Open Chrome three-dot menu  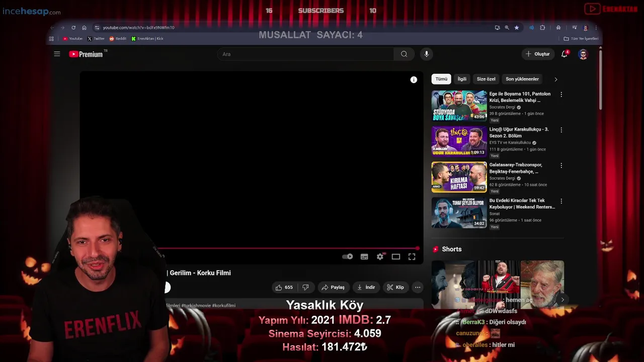coord(596,28)
